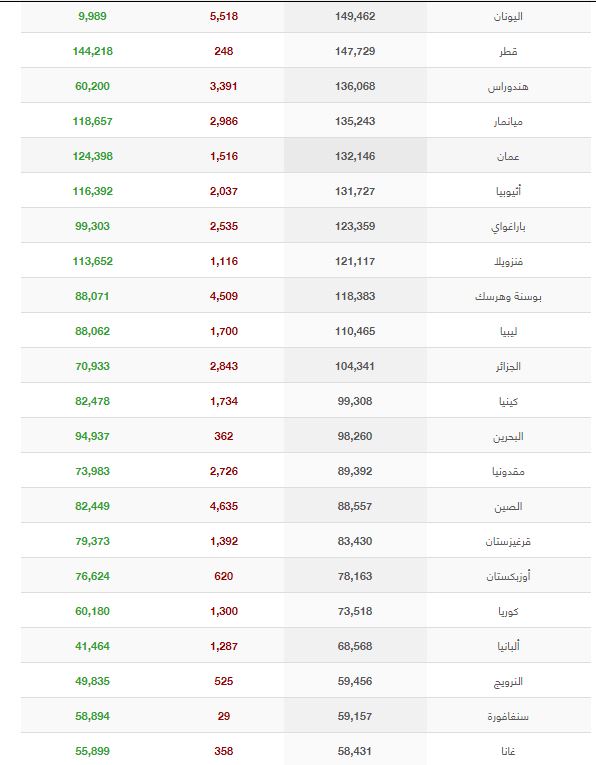Click the ميانمار deaths value 2,986
Viewport: 596px width, 765px height.
pyautogui.click(x=224, y=121)
